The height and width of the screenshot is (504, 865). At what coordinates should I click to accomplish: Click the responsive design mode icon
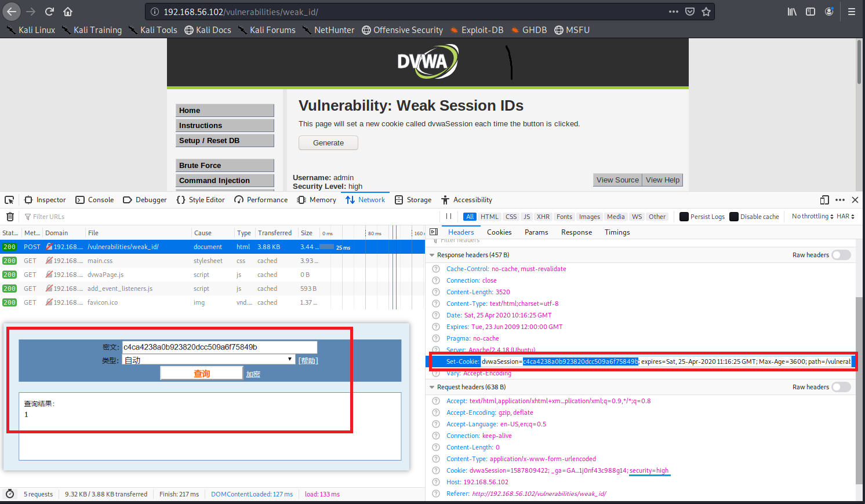coord(824,200)
